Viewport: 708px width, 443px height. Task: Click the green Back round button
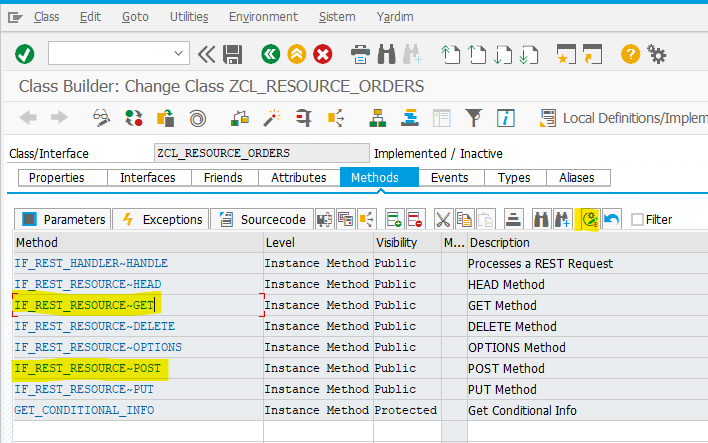point(270,54)
